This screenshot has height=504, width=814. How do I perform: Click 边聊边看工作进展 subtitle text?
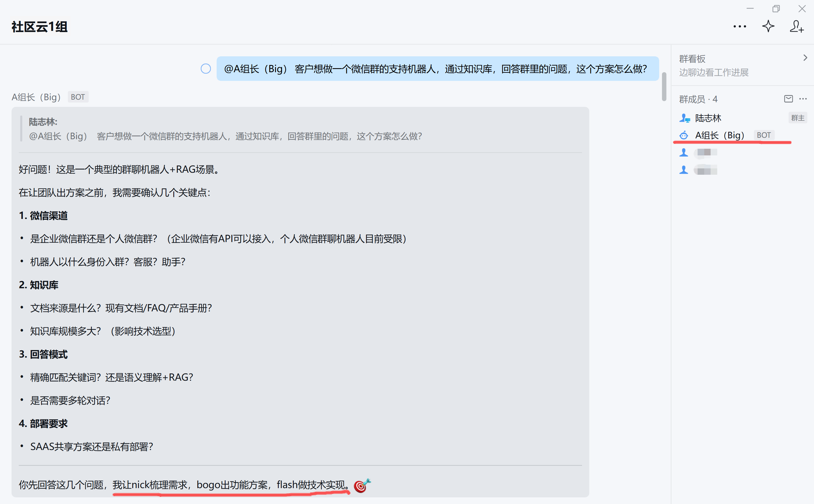[714, 72]
